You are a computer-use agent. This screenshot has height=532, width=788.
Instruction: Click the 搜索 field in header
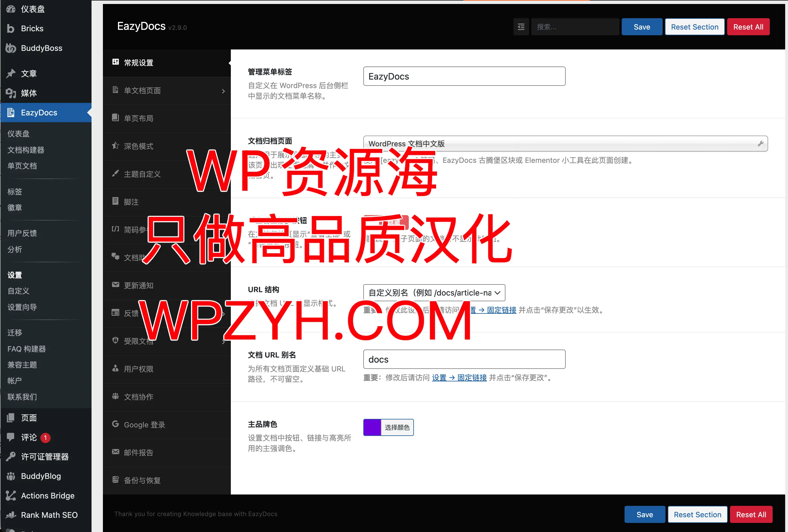tap(575, 27)
